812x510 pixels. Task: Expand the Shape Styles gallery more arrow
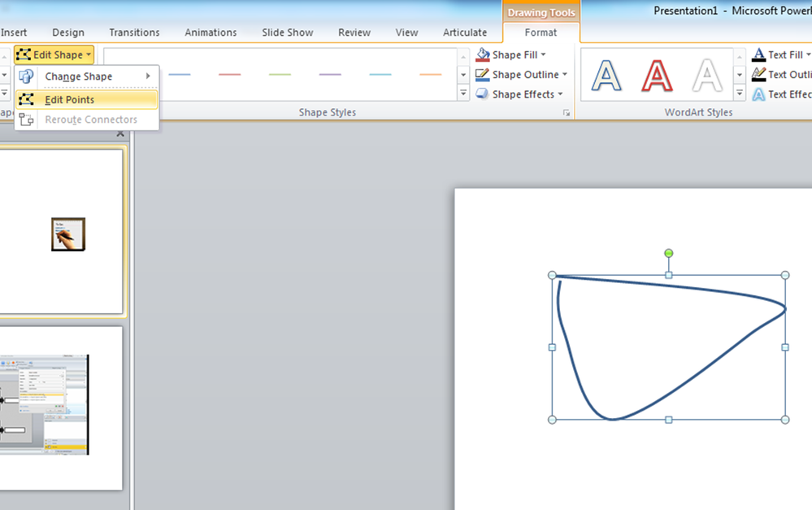(x=463, y=94)
